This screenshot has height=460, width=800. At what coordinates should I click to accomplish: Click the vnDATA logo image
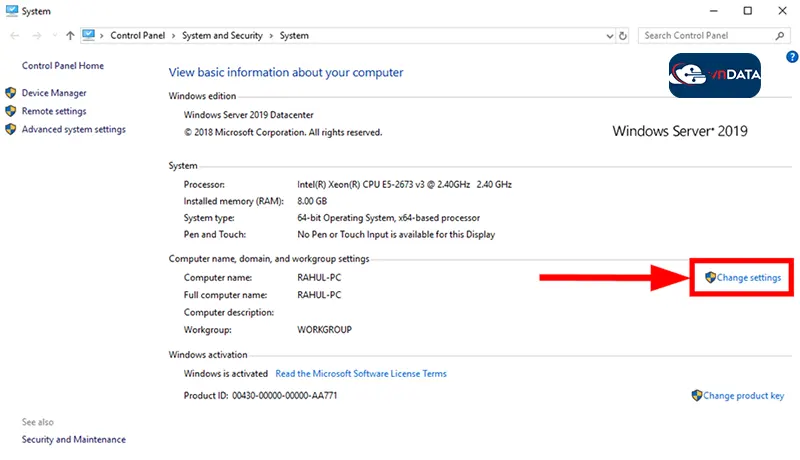[x=714, y=75]
